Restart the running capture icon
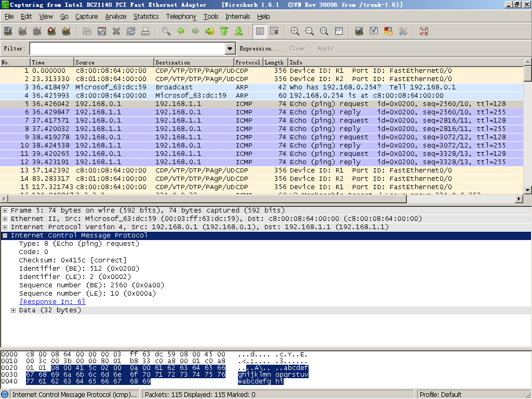Screen dimensions: 532x399 66,32
